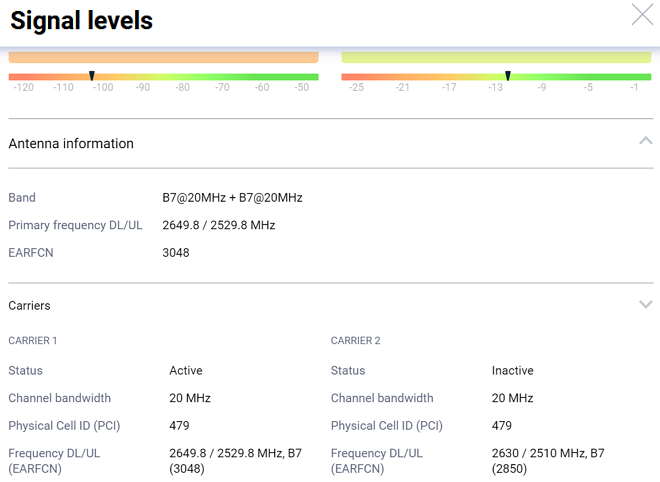660x482 pixels.
Task: Click the orange bar above left gauge
Action: (x=163, y=57)
